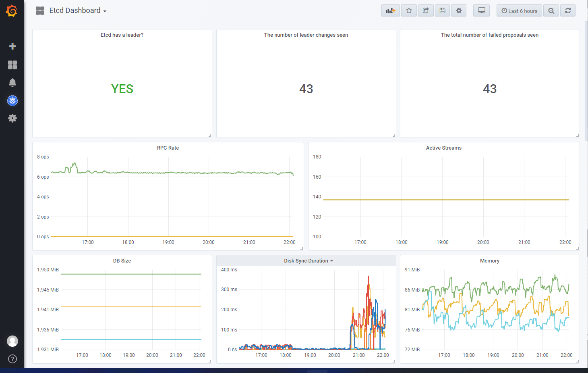Click the resize handle of Disk Sync Duration panel

[x=394, y=361]
